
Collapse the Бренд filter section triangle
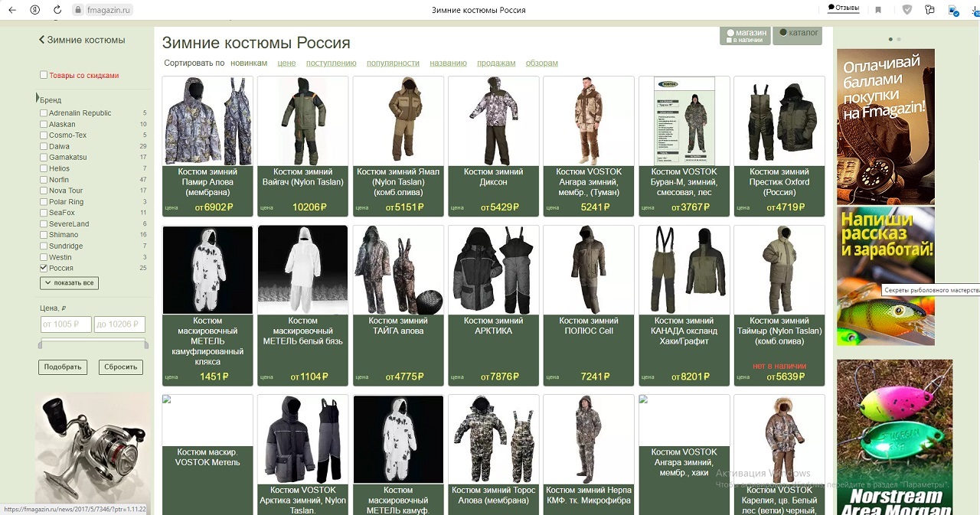(37, 98)
